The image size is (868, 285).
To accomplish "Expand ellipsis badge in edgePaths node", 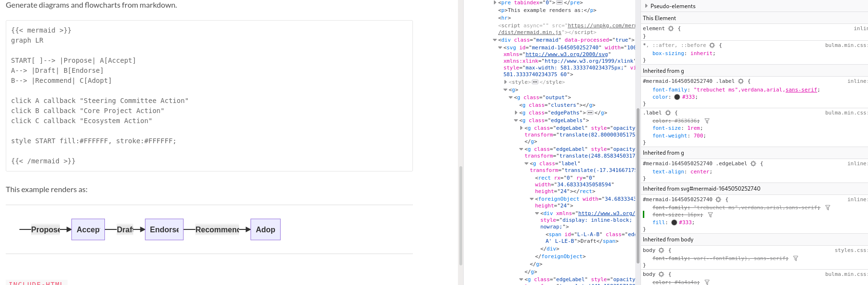I will click(590, 113).
